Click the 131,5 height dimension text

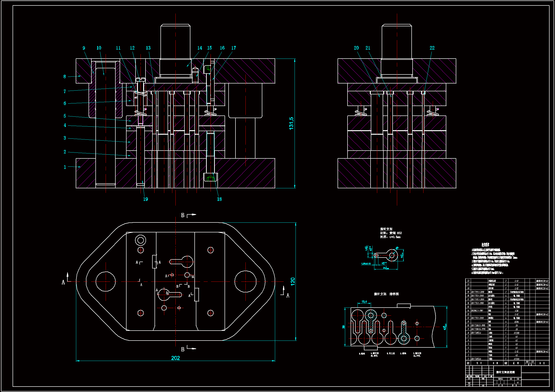291,123
